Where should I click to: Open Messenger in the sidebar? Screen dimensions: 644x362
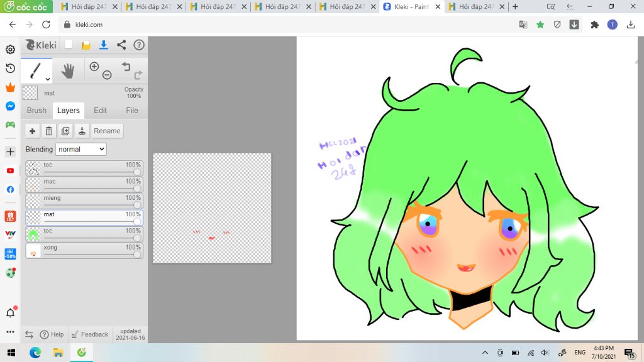point(10,106)
